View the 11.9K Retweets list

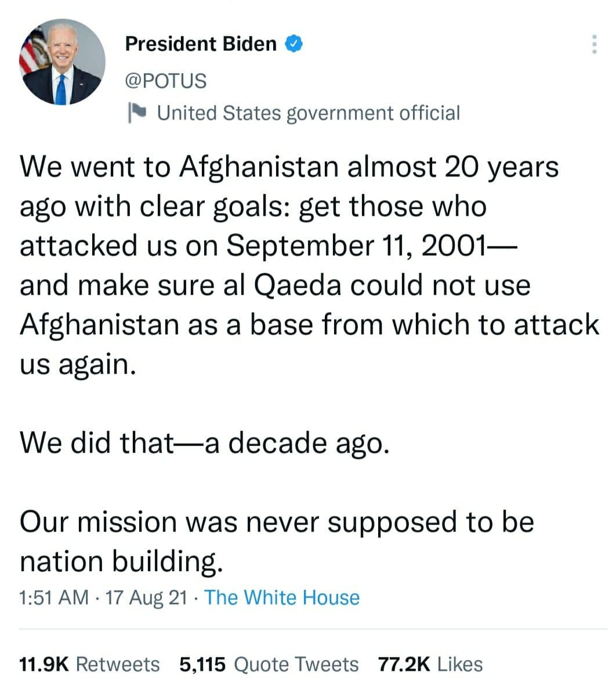coord(89,664)
